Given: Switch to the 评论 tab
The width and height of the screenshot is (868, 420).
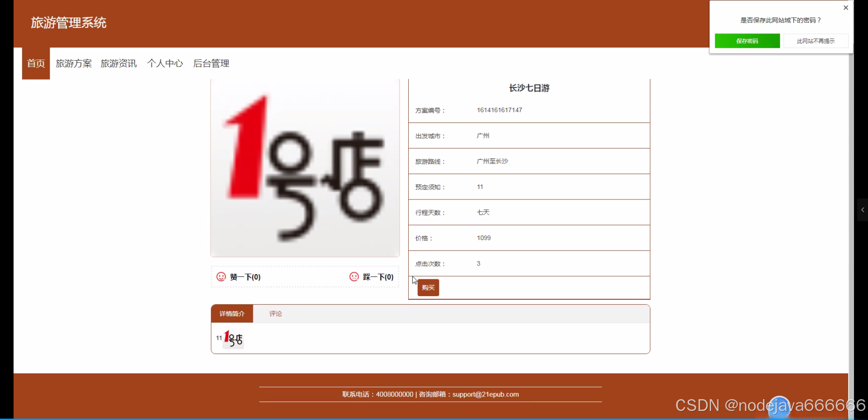Looking at the screenshot, I should (275, 314).
